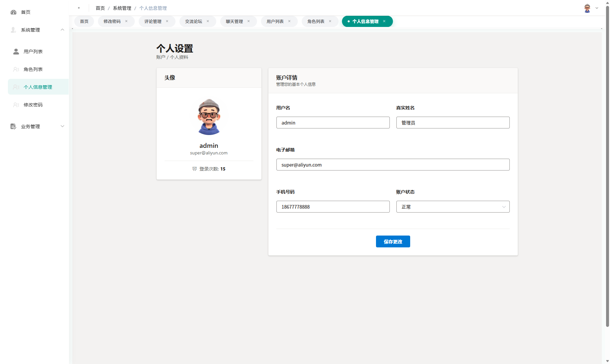Viewport: 610px width, 364px height.
Task: Select the 用户列表 user icon
Action: 15,51
